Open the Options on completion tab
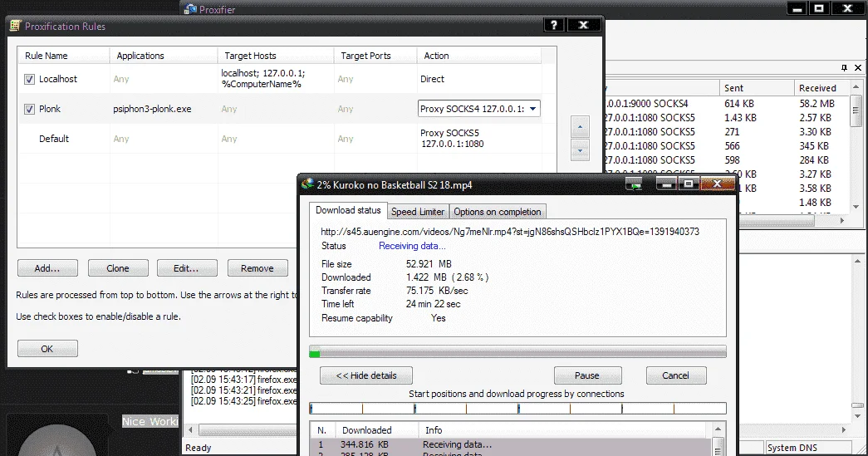The width and height of the screenshot is (868, 456). 497,212
